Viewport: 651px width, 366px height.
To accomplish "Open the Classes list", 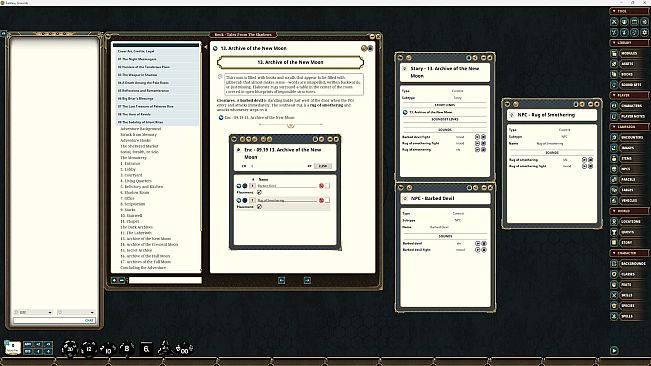I will (x=629, y=274).
